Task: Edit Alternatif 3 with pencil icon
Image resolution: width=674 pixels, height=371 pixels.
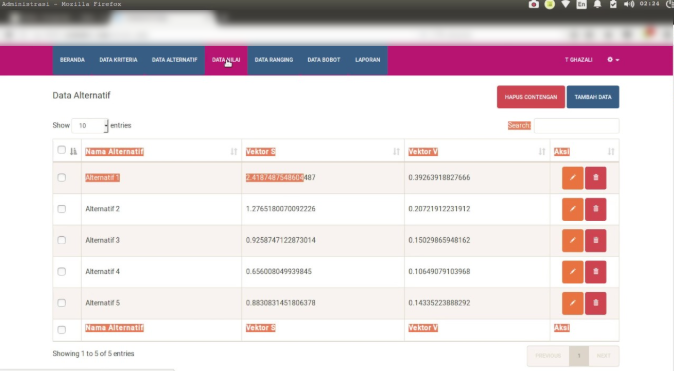Action: tap(573, 240)
